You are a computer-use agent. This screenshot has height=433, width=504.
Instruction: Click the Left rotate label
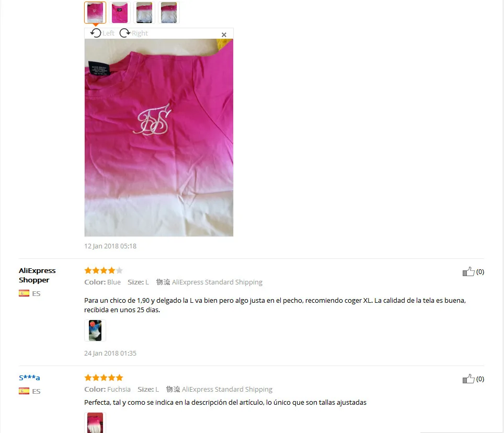(108, 33)
